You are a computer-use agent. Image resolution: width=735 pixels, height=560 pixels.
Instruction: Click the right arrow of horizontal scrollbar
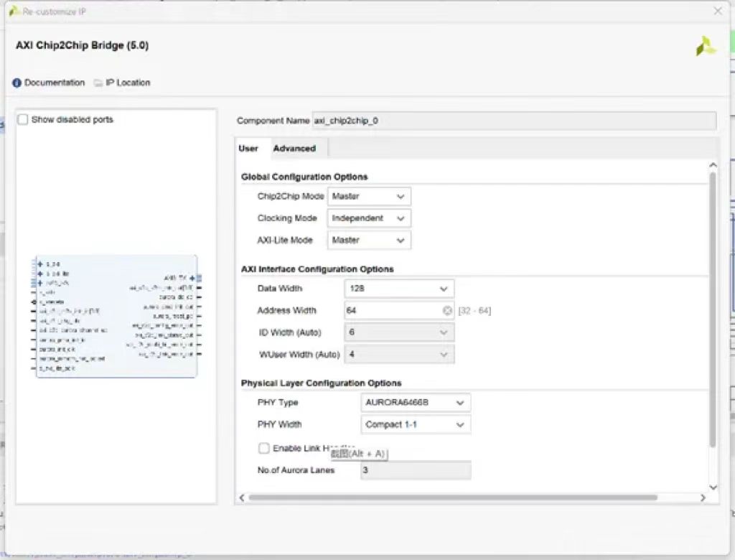pos(703,498)
